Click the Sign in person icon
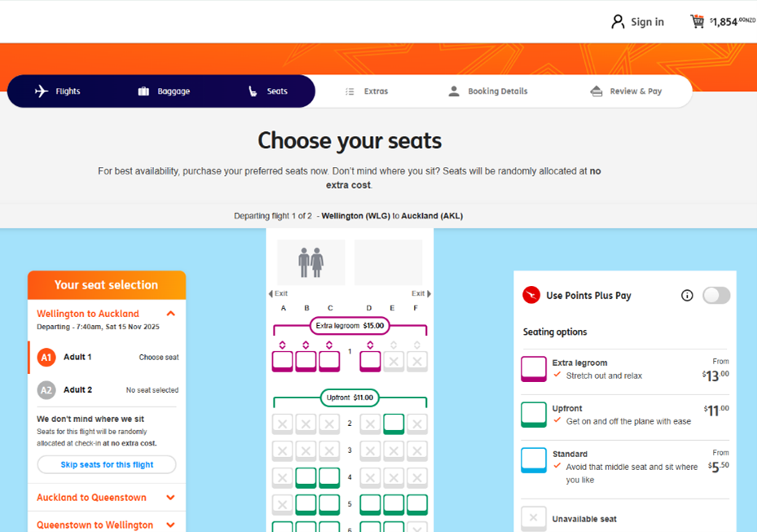 pyautogui.click(x=618, y=22)
